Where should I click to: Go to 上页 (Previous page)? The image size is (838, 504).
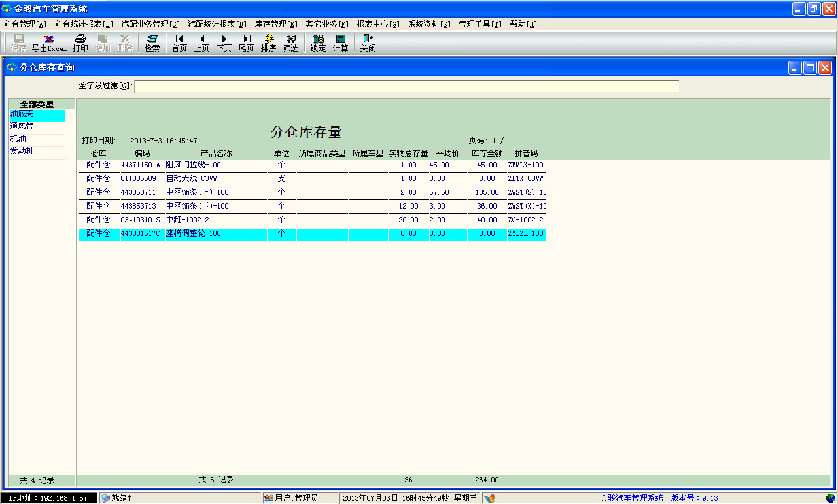coord(201,43)
